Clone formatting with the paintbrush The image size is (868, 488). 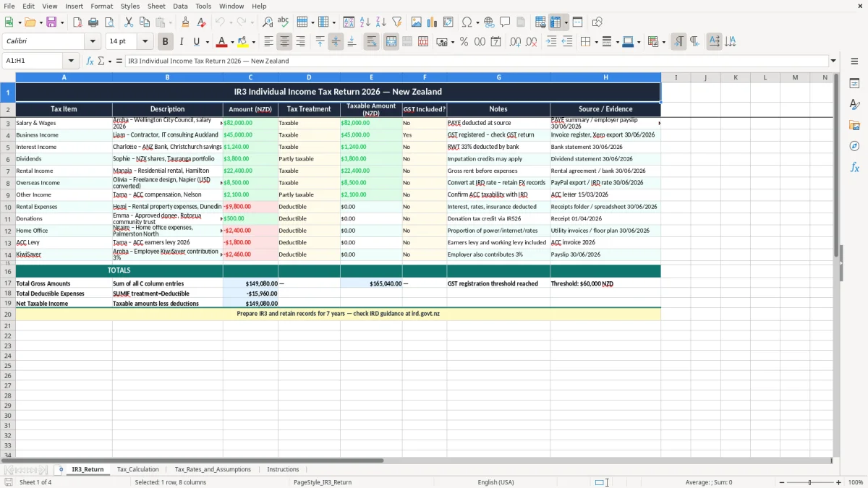(185, 22)
